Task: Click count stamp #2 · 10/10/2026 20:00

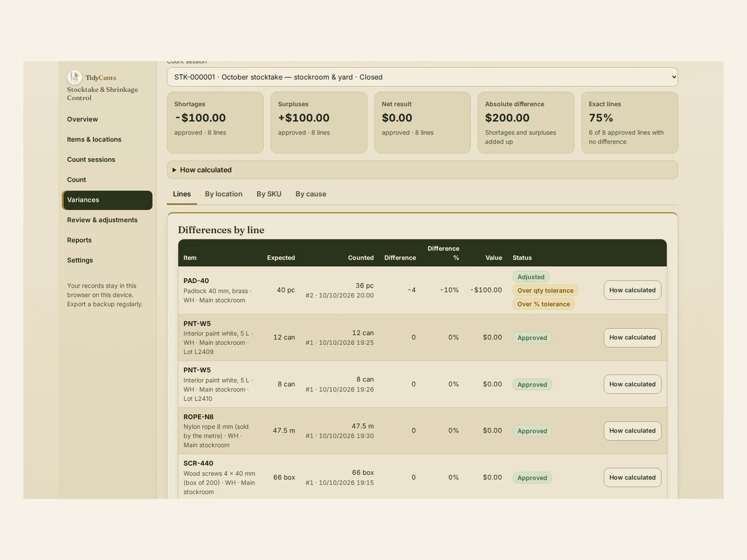Action: pos(340,295)
